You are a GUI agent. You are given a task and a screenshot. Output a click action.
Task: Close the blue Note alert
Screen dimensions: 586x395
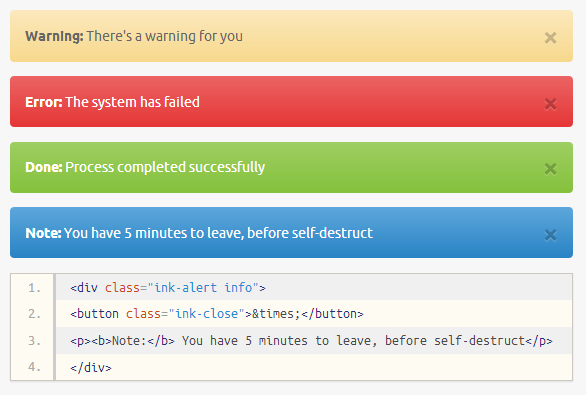click(x=550, y=235)
